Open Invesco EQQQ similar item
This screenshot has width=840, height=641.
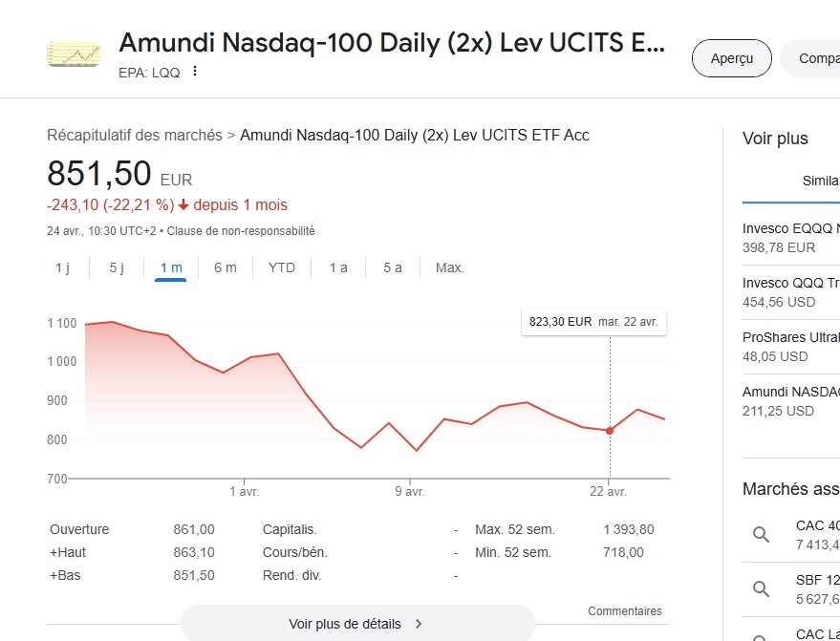[790, 237]
